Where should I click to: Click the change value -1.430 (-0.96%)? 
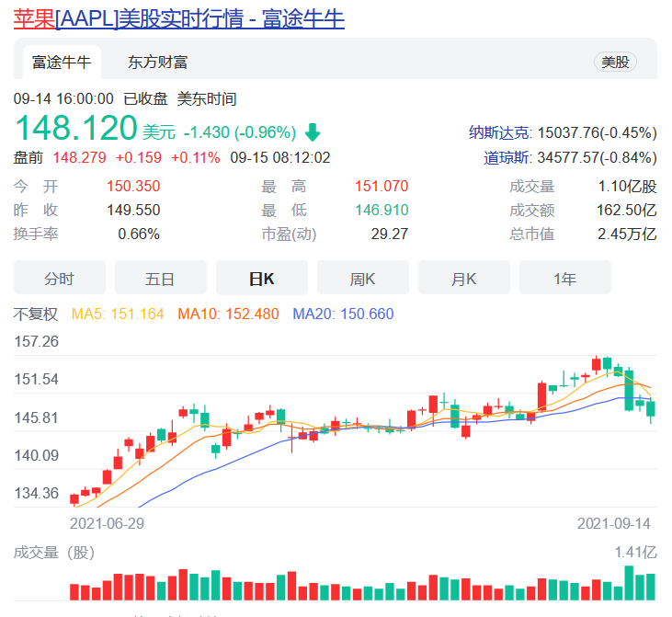point(240,132)
